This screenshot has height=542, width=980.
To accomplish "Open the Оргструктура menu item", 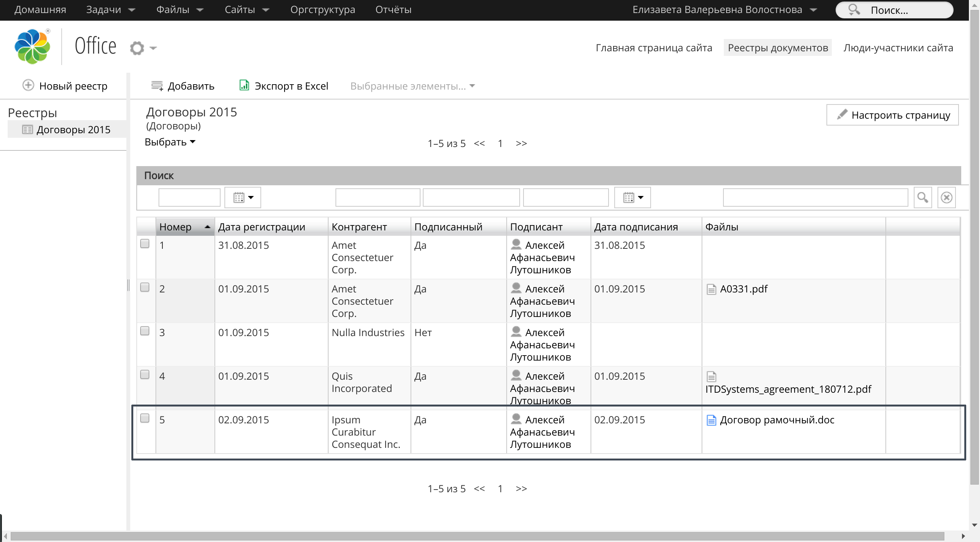I will 322,10.
